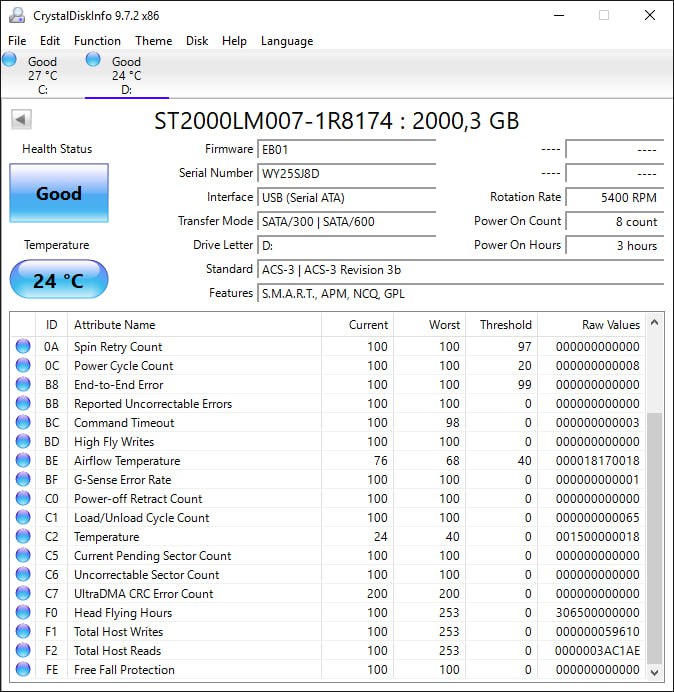This screenshot has height=692, width=674.
Task: Click the CrystalDiskInfo app icon in title bar
Action: pos(16,16)
